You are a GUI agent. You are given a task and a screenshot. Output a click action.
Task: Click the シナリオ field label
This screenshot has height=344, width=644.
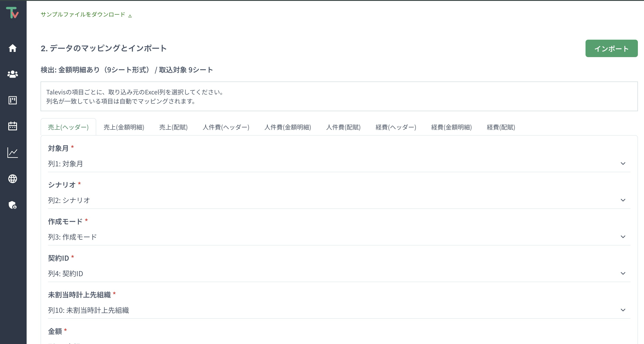click(x=62, y=185)
